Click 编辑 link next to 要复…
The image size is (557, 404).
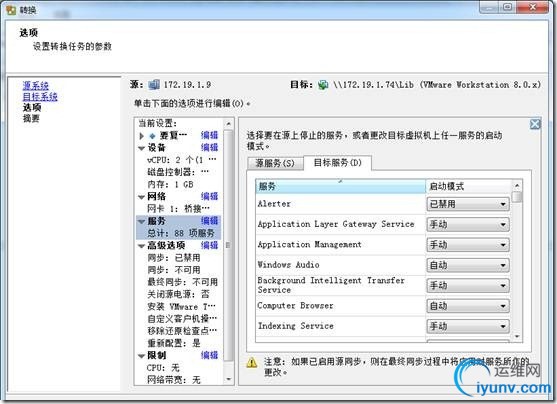click(x=209, y=135)
